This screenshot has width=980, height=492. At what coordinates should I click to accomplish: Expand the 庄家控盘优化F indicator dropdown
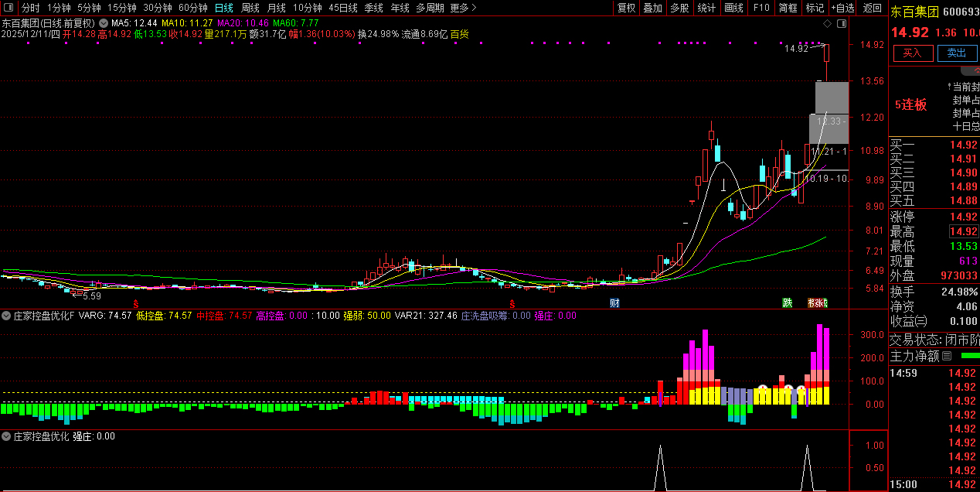[6, 316]
